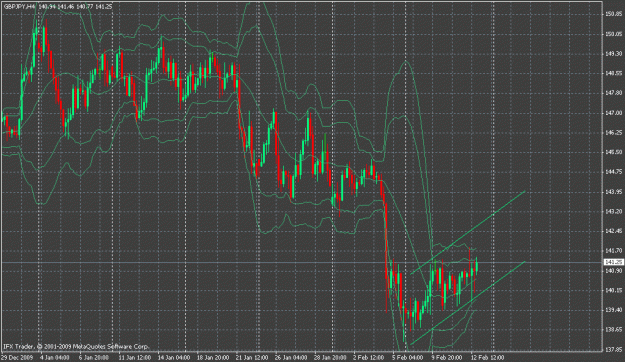
Task: Click the 139.40 price axis label
Action: pyautogui.click(x=613, y=310)
